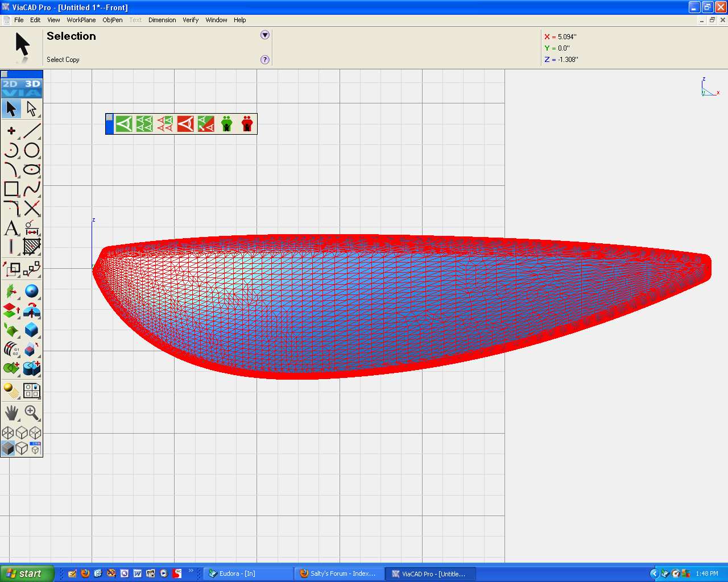Activate the Pan hand tool
The width and height of the screenshot is (728, 582).
[x=11, y=412]
